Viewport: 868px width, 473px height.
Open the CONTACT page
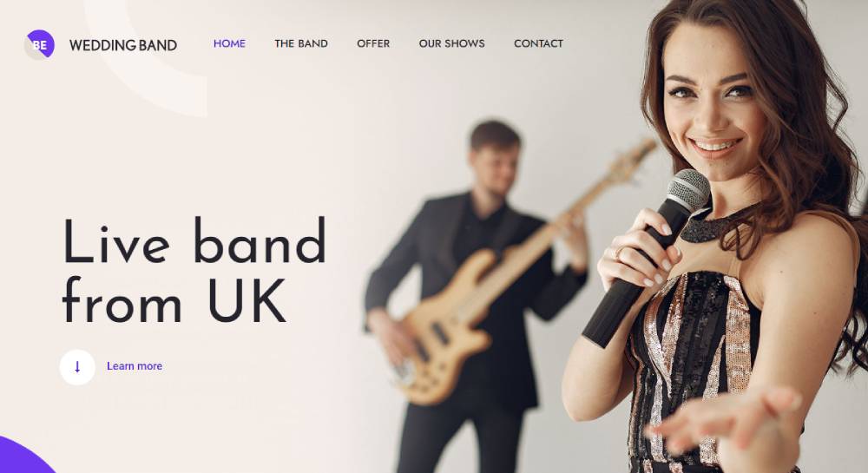point(538,43)
